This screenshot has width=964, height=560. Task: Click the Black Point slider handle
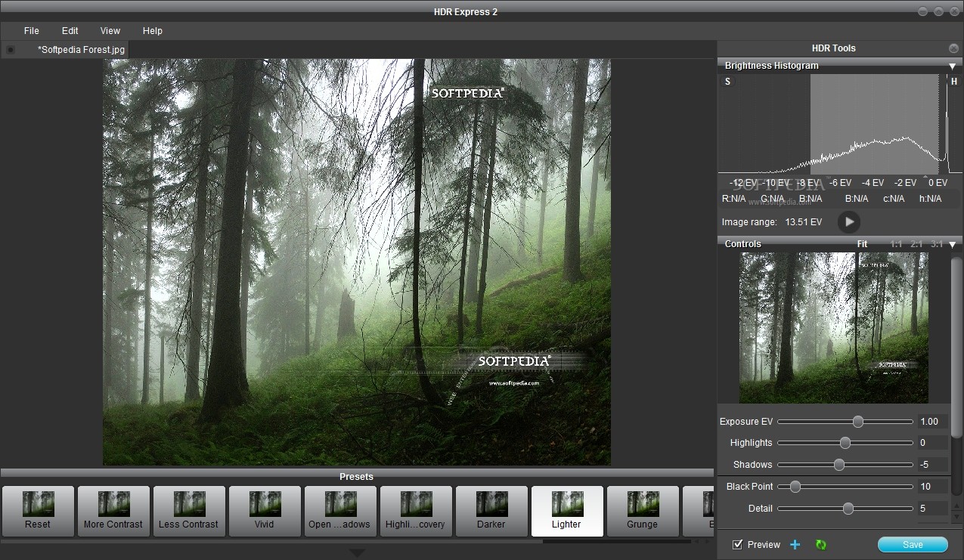click(x=795, y=487)
